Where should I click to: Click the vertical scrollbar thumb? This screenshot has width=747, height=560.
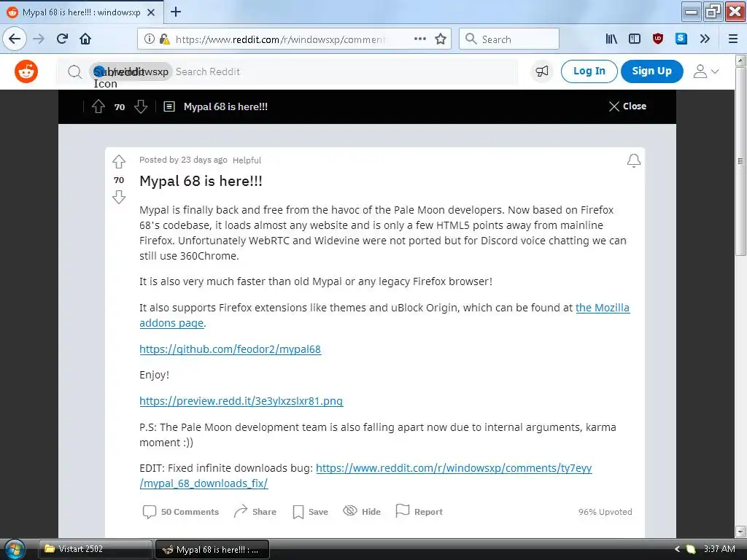pos(740,161)
